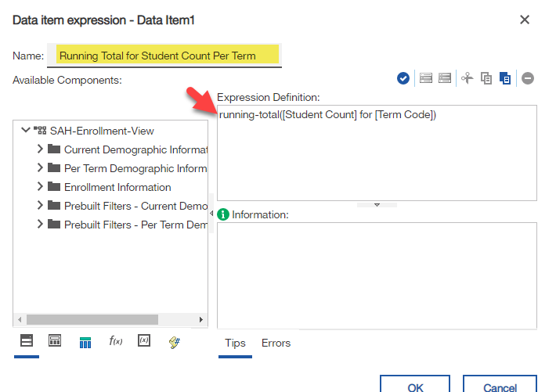The height and width of the screenshot is (392, 556).
Task: Click the Validate expression checkmark icon
Action: (403, 78)
